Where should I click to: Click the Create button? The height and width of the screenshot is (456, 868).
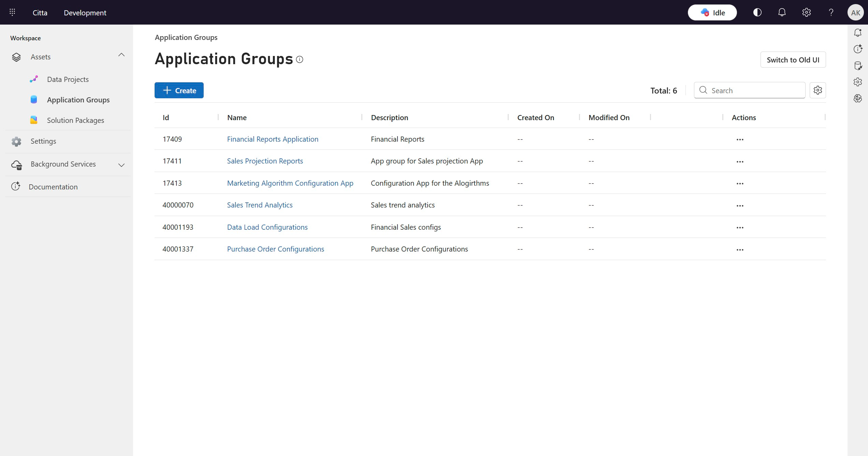pyautogui.click(x=179, y=90)
